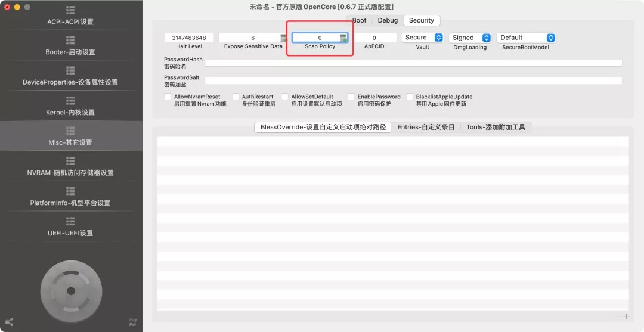Open the Kernel-内核设置 sidebar section
The width and height of the screenshot is (644, 332).
point(70,106)
